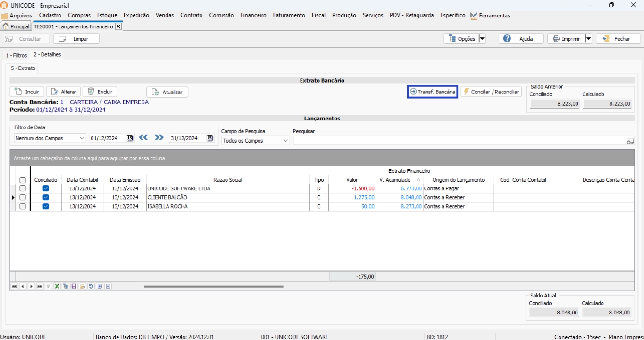Click Atualizar button
The image size is (644, 340).
point(167,93)
